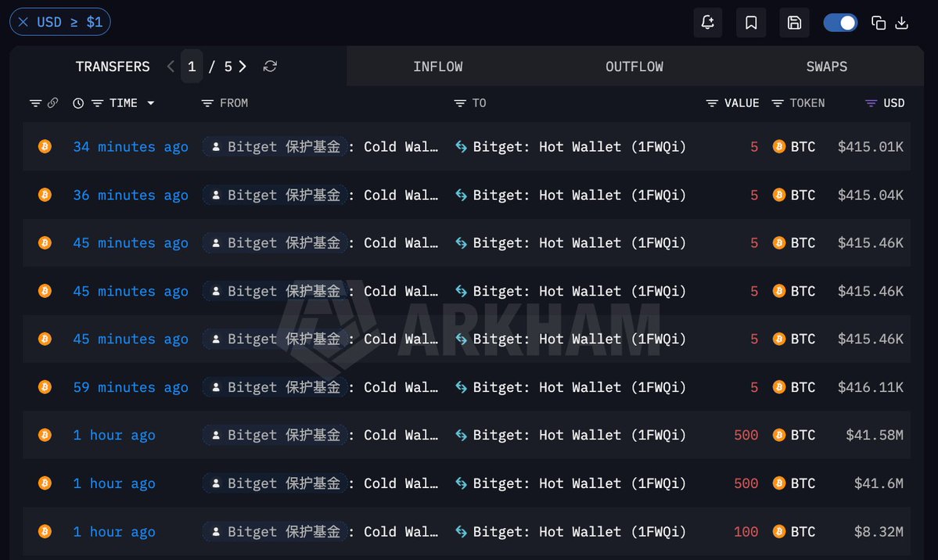Click Cold Wal… label in 36 minutes row

401,195
